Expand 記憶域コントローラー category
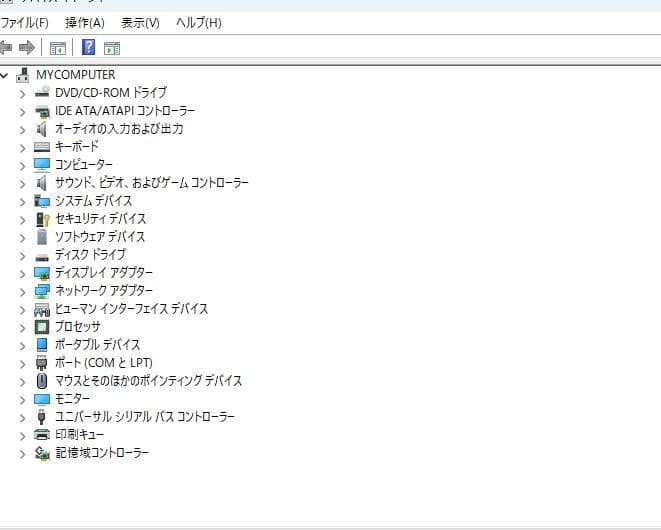 click(23, 454)
